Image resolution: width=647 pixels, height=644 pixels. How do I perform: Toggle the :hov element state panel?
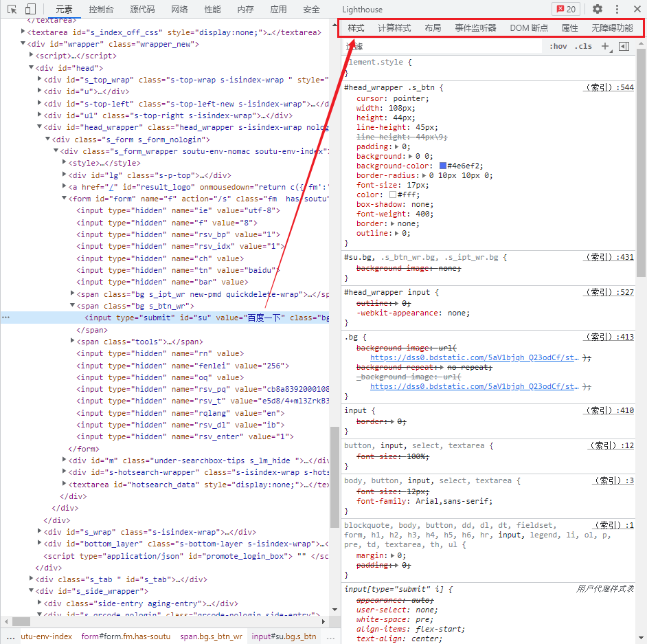pos(558,46)
